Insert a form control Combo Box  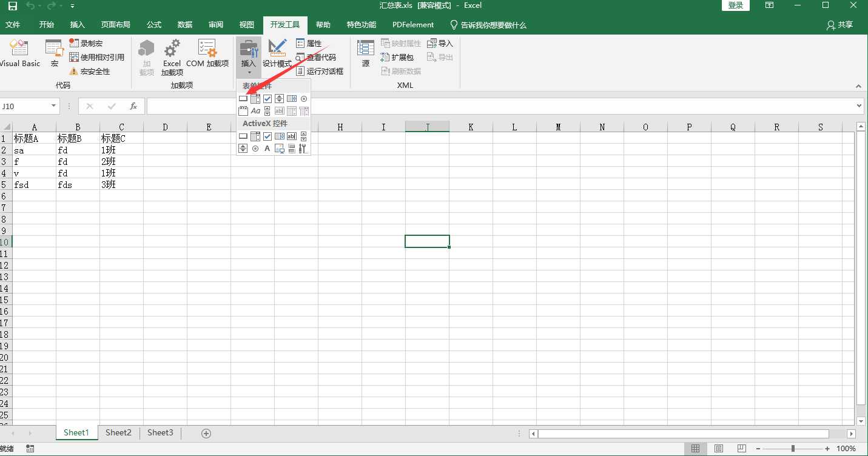[255, 99]
